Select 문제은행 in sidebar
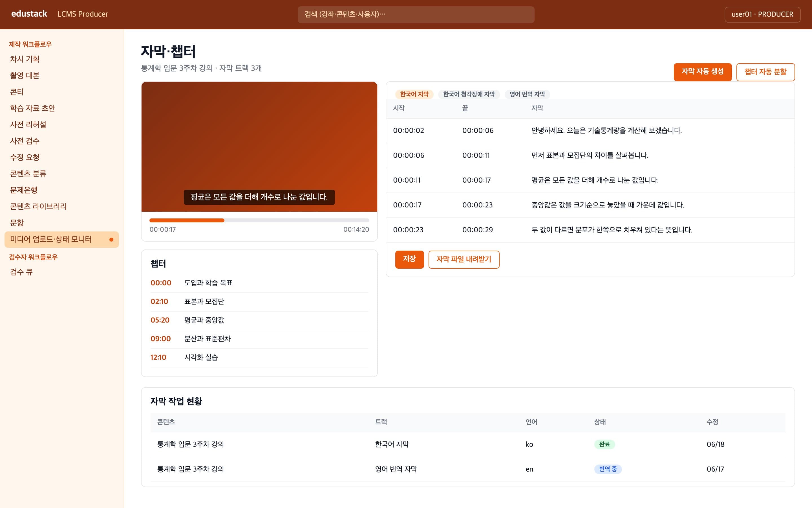 pyautogui.click(x=62, y=190)
